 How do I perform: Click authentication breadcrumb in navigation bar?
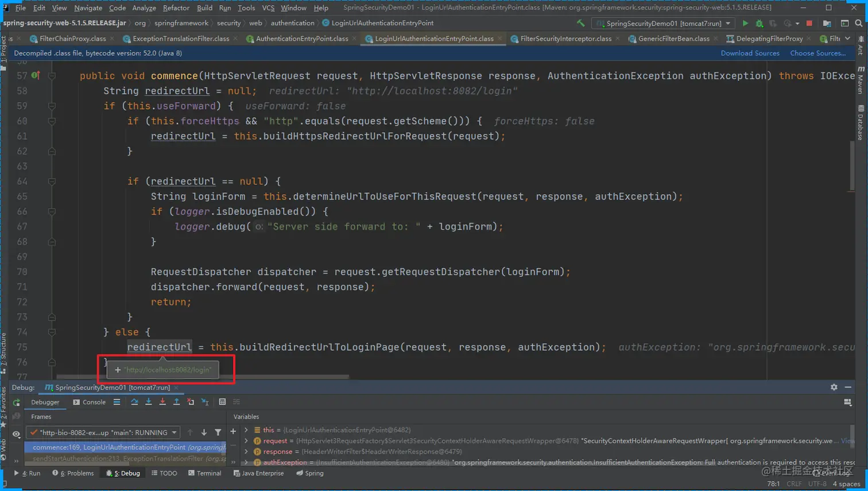[x=292, y=23]
